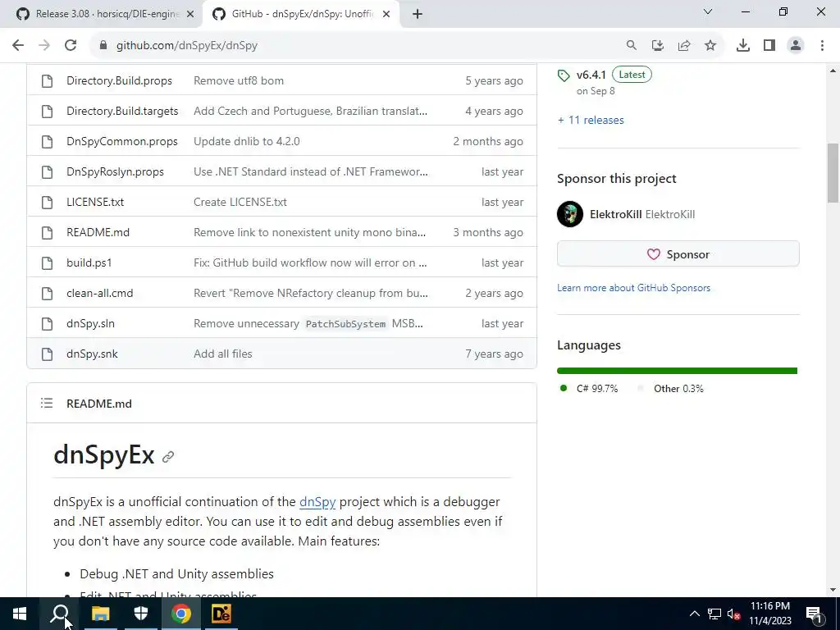Open the LICENSE.txt file
This screenshot has height=630, width=840.
[95, 202]
